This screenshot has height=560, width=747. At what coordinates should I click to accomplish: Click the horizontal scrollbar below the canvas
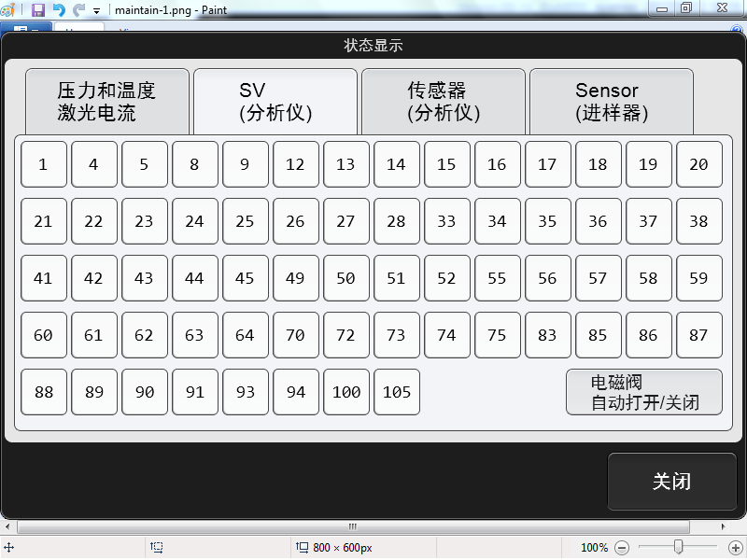pyautogui.click(x=352, y=526)
